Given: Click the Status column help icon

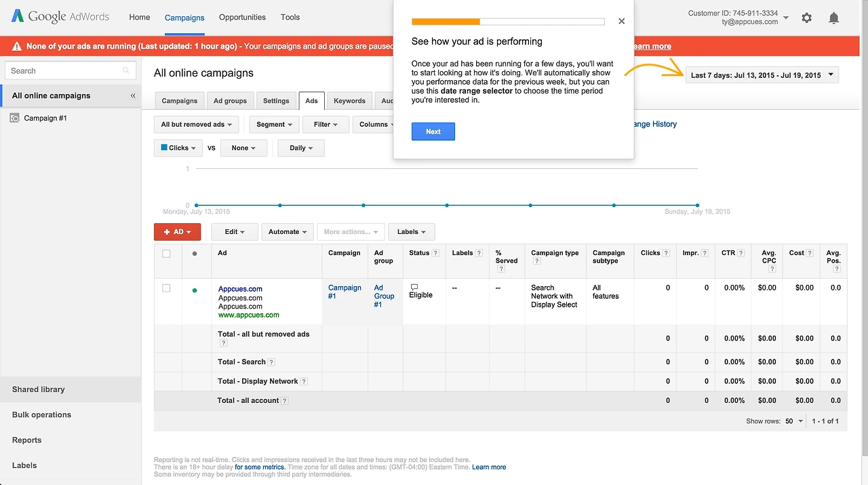Looking at the screenshot, I should tap(435, 253).
